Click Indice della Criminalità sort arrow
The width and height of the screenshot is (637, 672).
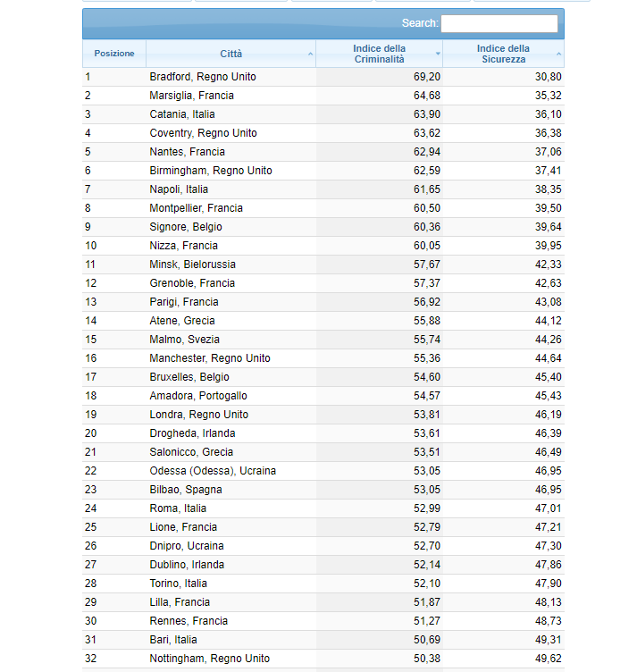(x=438, y=55)
